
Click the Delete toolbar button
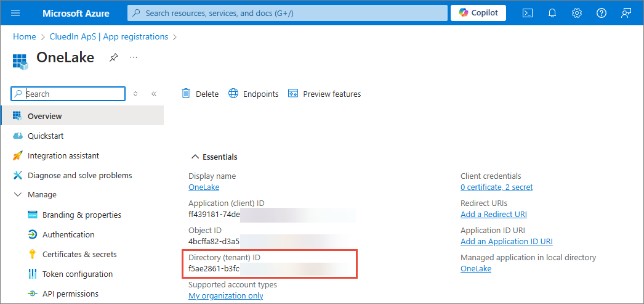(200, 94)
